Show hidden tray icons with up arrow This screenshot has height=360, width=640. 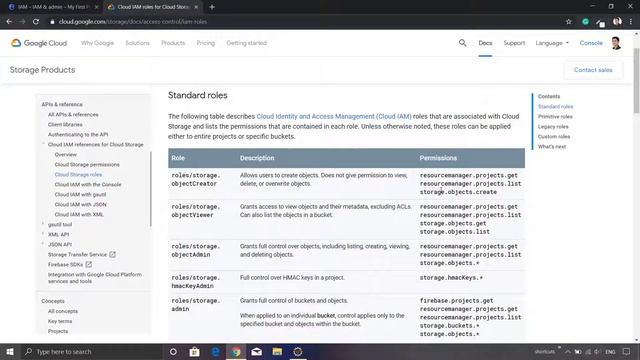[x=567, y=351]
